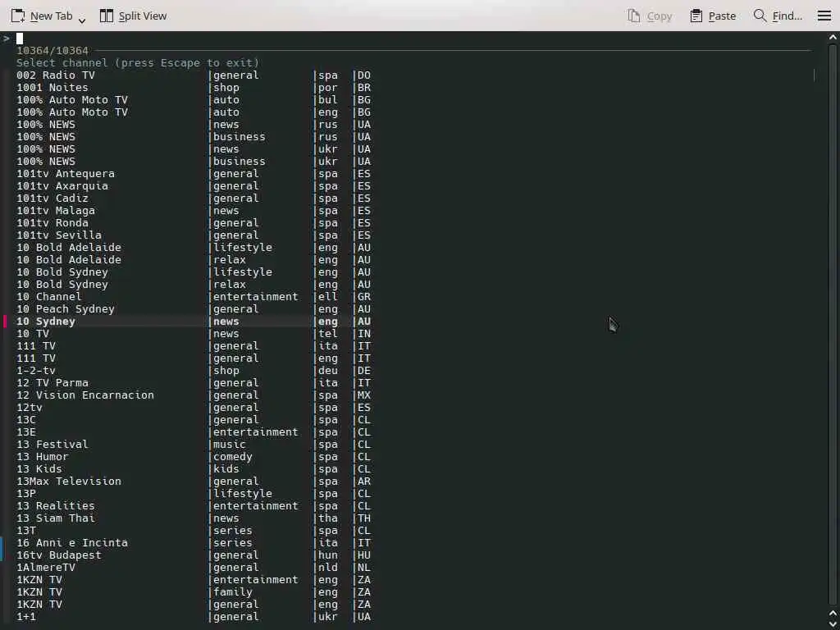840x630 pixels.
Task: Select the 13T series channel
Action: click(x=194, y=531)
